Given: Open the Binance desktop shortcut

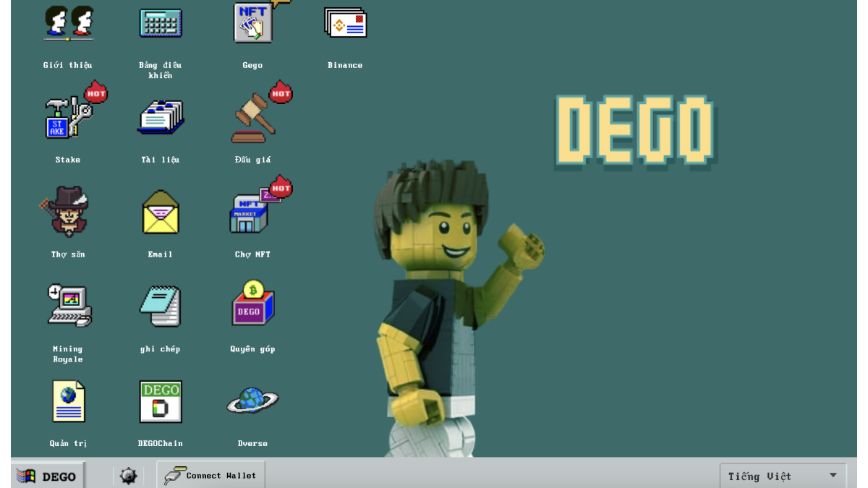Looking at the screenshot, I should click(x=345, y=23).
